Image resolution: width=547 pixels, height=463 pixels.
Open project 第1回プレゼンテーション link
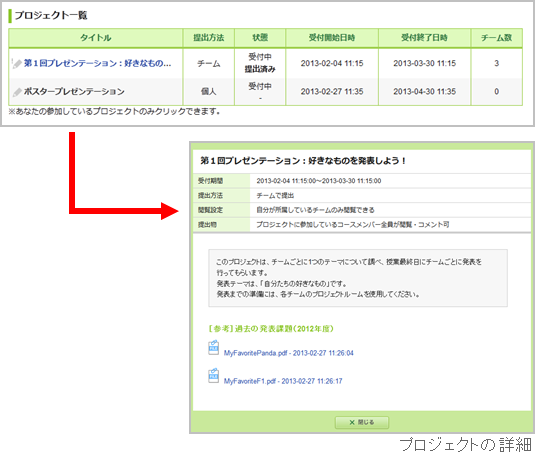click(97, 63)
